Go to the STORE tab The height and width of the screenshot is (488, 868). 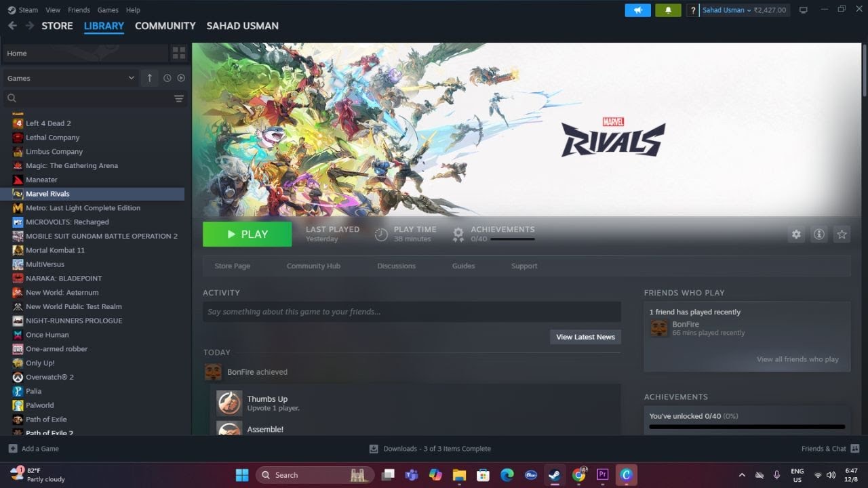57,26
